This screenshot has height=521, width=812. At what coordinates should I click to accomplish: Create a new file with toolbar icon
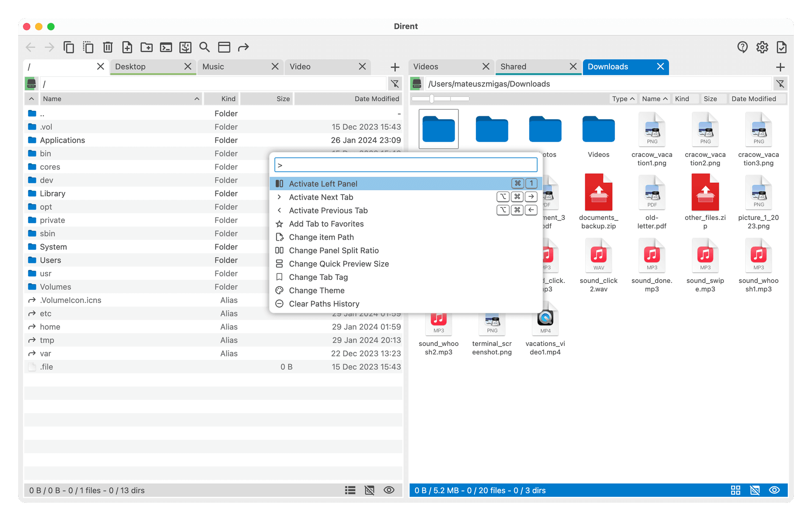tap(127, 47)
